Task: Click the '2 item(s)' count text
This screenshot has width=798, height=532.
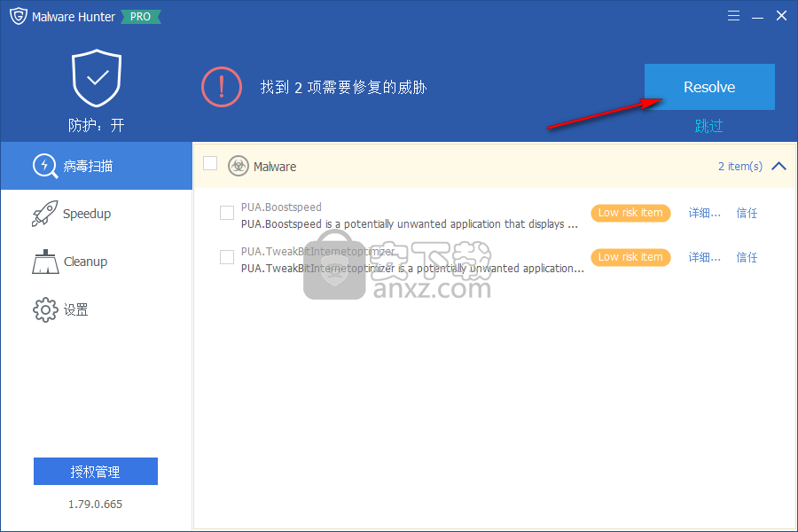Action: pos(740,167)
